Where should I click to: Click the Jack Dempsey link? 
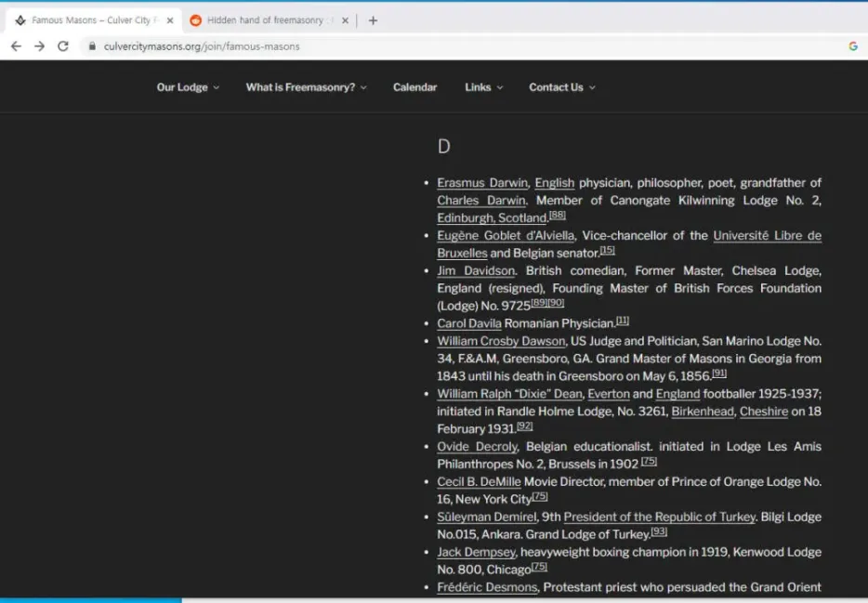coord(475,552)
